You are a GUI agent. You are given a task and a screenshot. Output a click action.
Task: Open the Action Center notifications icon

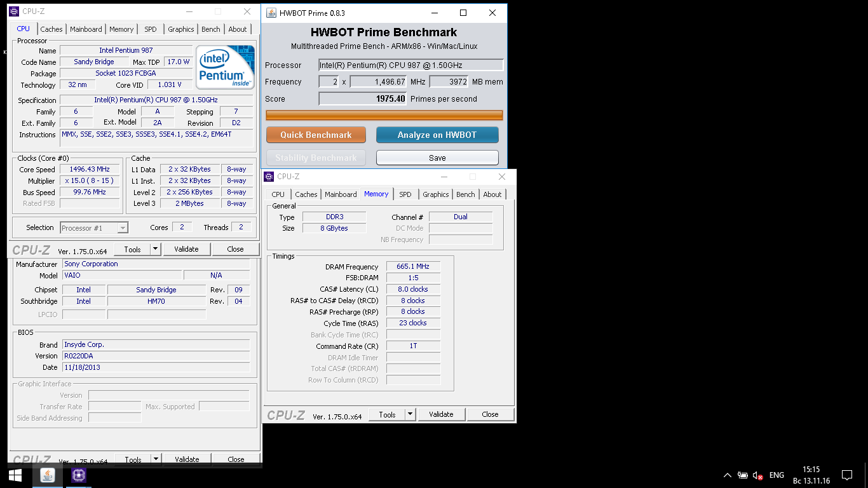(x=846, y=475)
